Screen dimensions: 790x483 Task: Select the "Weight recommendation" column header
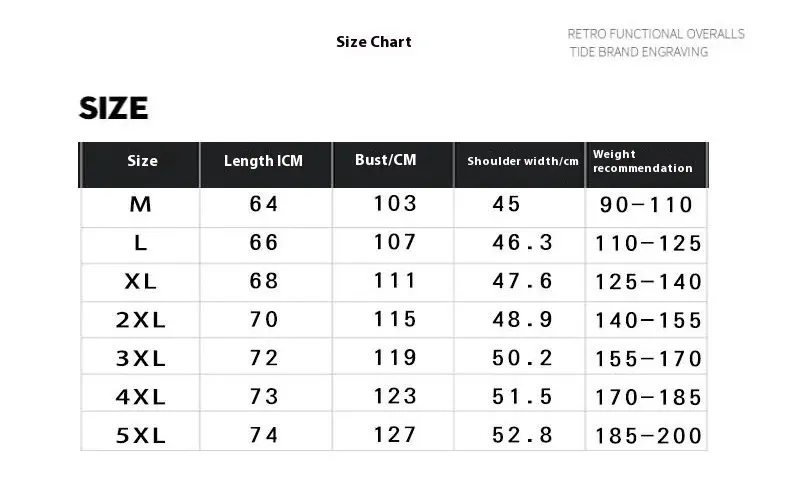point(642,161)
